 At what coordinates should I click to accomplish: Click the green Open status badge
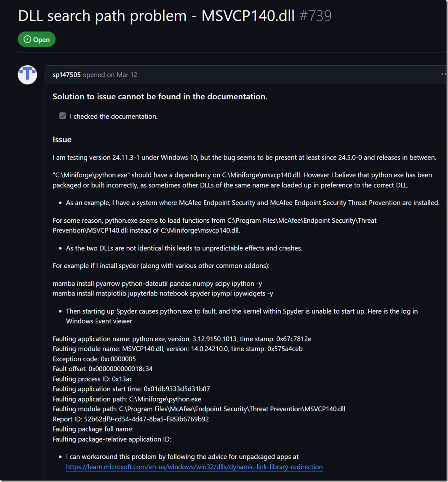pos(37,40)
